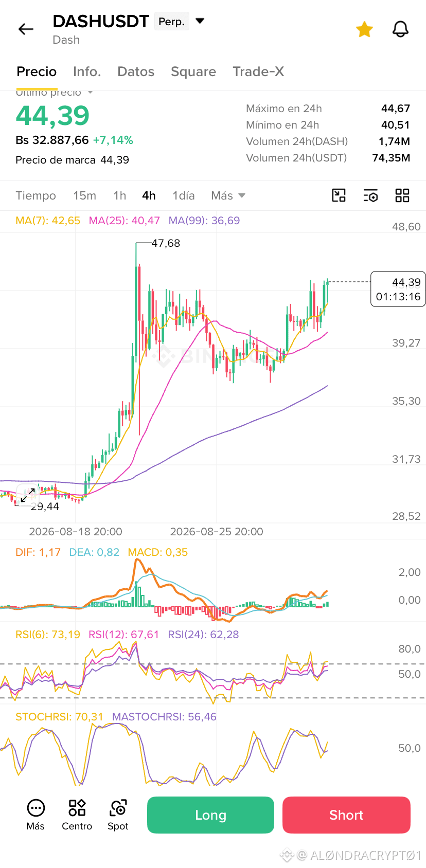This screenshot has width=426, height=868.
Task: Tap the MACD: 0,35 label
Action: point(158,552)
